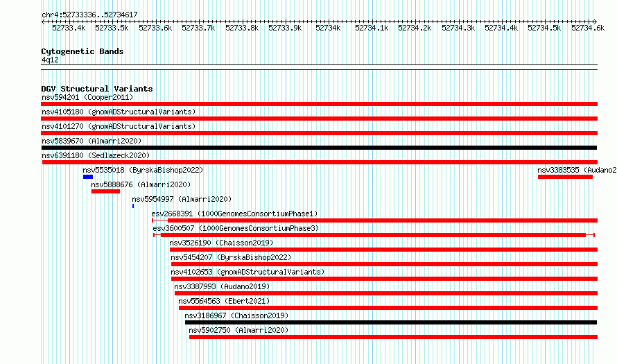Click the 52733.6k ruler tick label
The height and width of the screenshot is (364, 617).
155,28
